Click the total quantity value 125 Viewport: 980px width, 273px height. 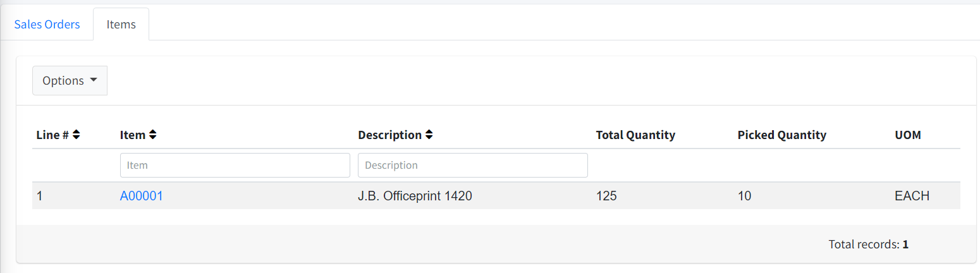click(606, 196)
